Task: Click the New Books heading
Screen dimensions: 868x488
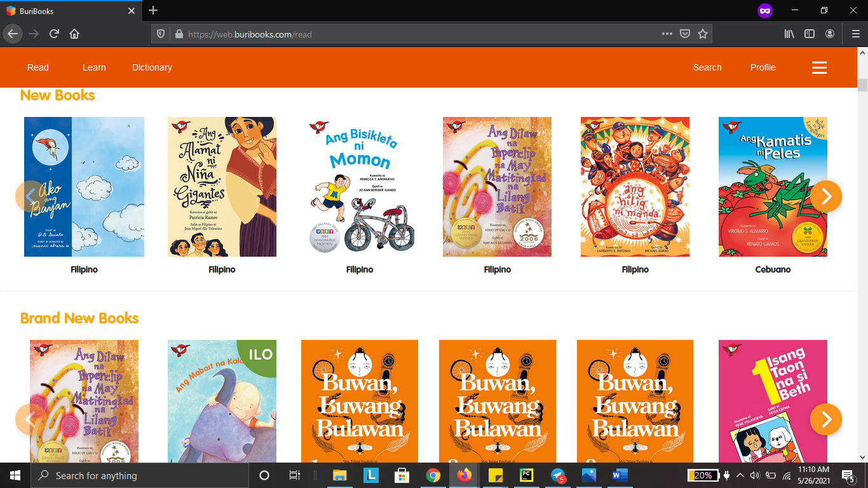Action: pyautogui.click(x=57, y=95)
